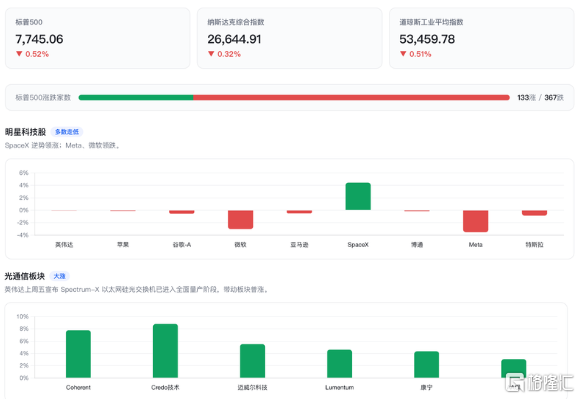Image resolution: width=580 pixels, height=399 pixels.
Task: Click the green Coherent bar
Action: 78,354
